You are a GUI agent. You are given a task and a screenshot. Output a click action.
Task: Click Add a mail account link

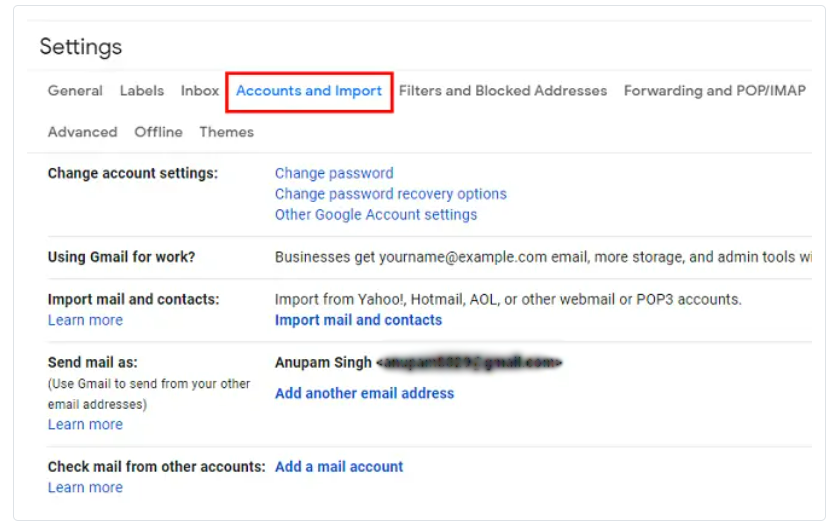click(339, 467)
